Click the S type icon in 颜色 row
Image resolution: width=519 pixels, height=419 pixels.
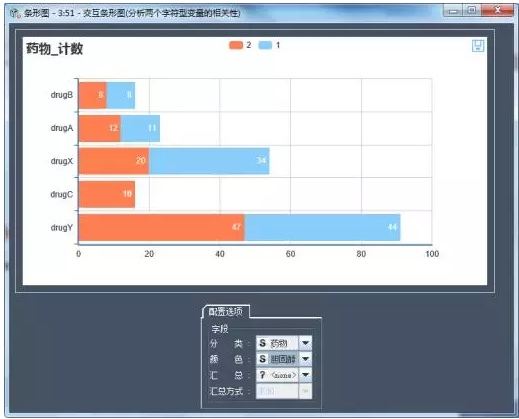(x=263, y=359)
